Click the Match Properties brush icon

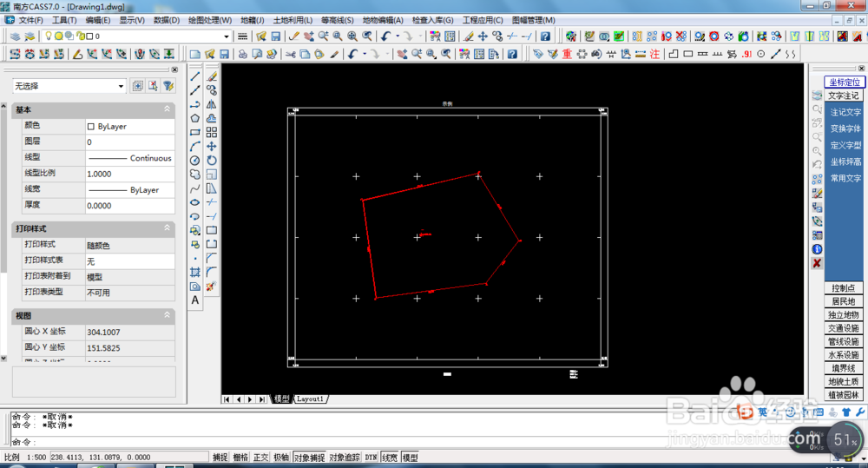tap(334, 55)
